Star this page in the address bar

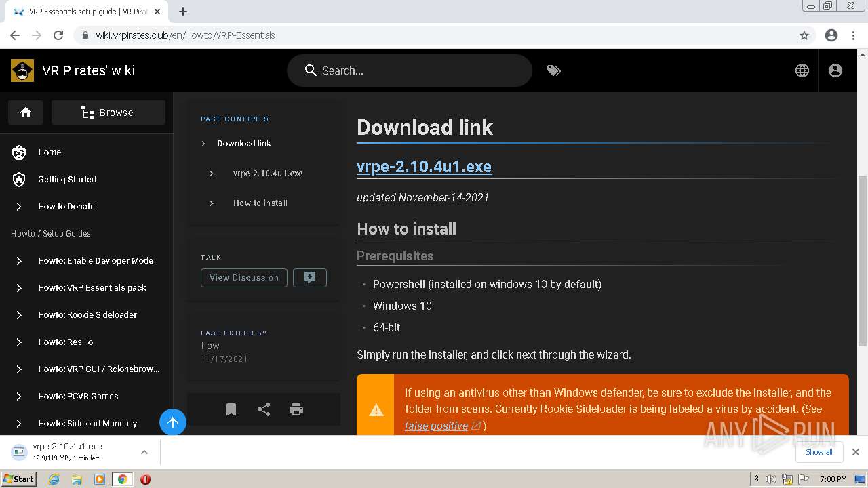(804, 35)
